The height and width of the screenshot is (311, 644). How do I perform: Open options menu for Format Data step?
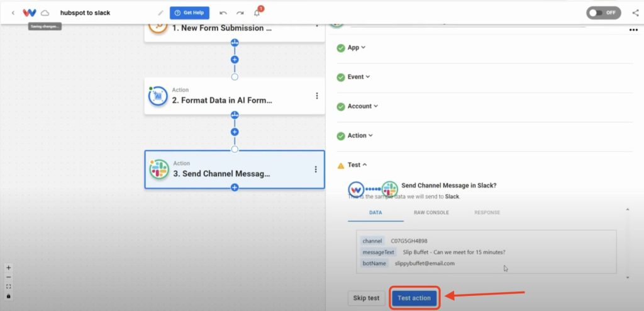tap(317, 96)
